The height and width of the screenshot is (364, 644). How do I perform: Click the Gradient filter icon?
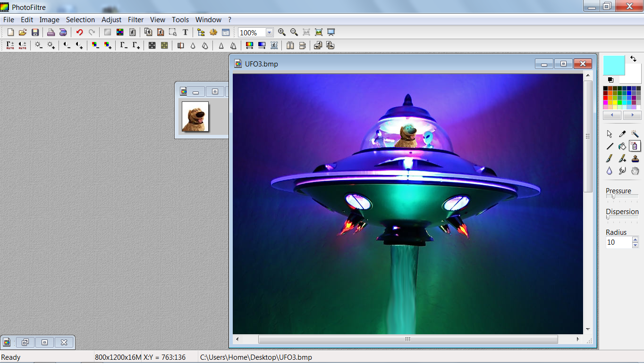pyautogui.click(x=262, y=45)
